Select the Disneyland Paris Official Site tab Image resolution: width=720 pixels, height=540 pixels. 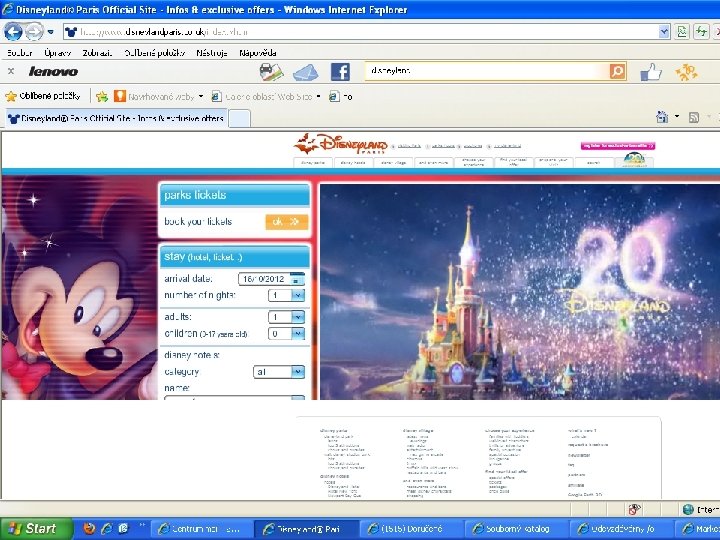(x=117, y=118)
